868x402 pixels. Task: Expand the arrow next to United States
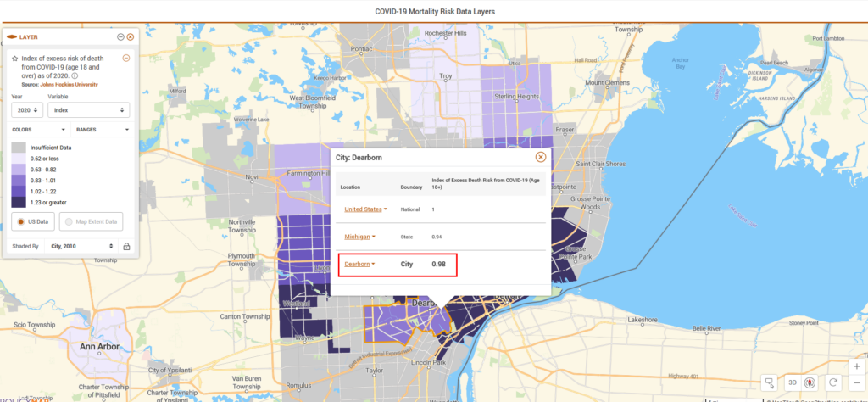[385, 209]
